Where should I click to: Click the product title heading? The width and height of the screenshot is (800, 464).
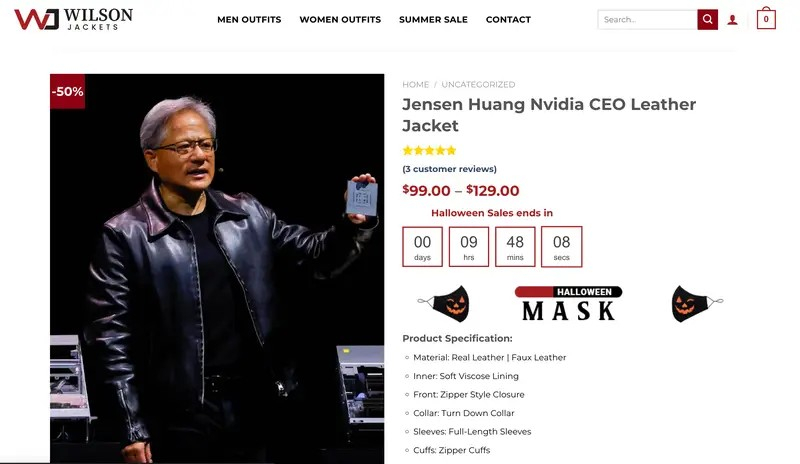[x=548, y=115]
